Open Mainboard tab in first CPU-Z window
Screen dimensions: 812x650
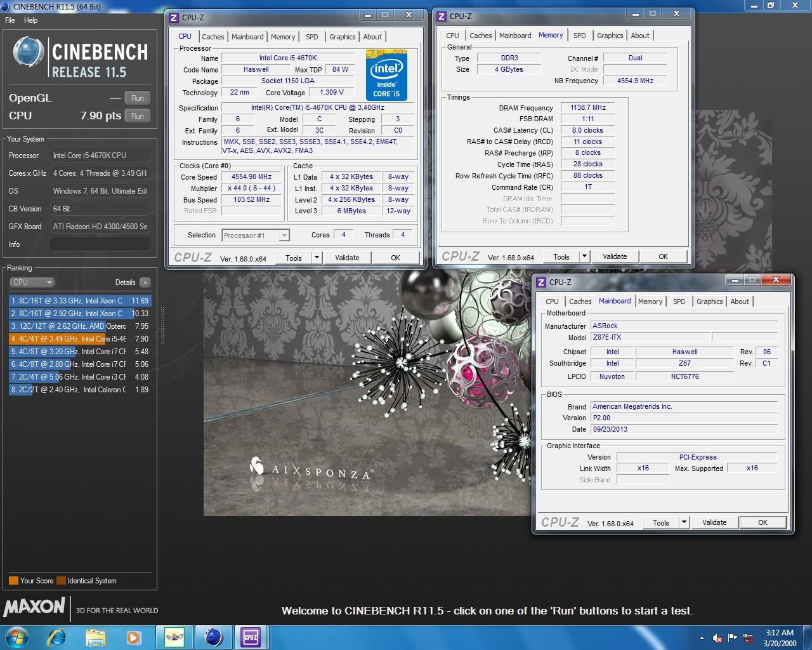pyautogui.click(x=247, y=37)
